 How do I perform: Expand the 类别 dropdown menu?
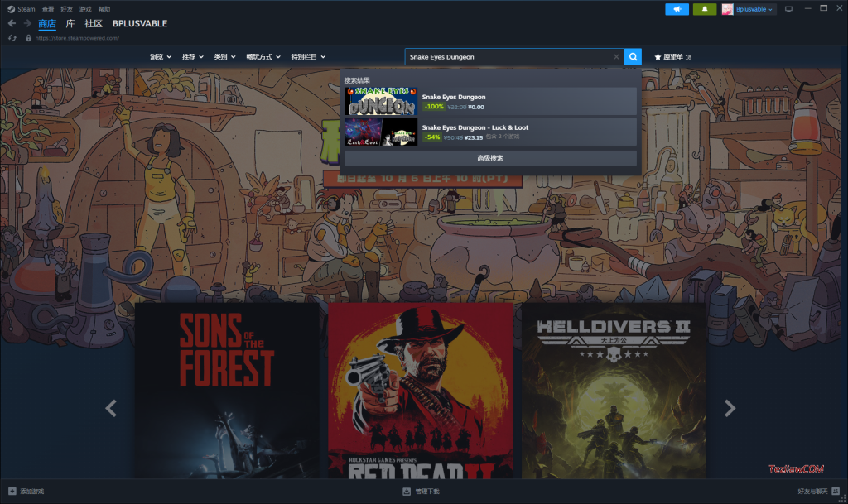[x=224, y=57]
